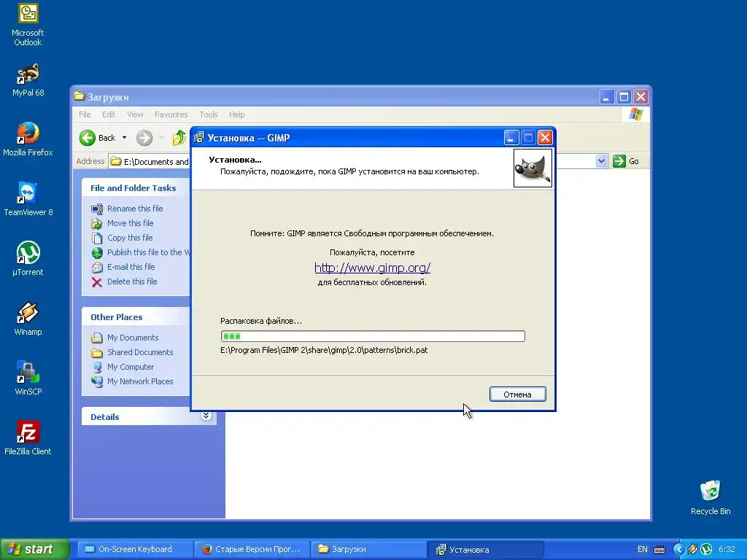Open the Tools menu in Explorer
The height and width of the screenshot is (560, 747).
208,114
